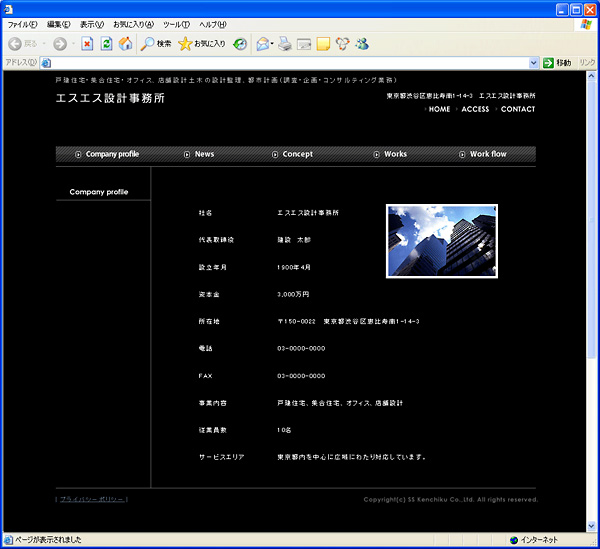The width and height of the screenshot is (600, 549).
Task: Open the Mail envelope toolbar icon
Action: 263,44
